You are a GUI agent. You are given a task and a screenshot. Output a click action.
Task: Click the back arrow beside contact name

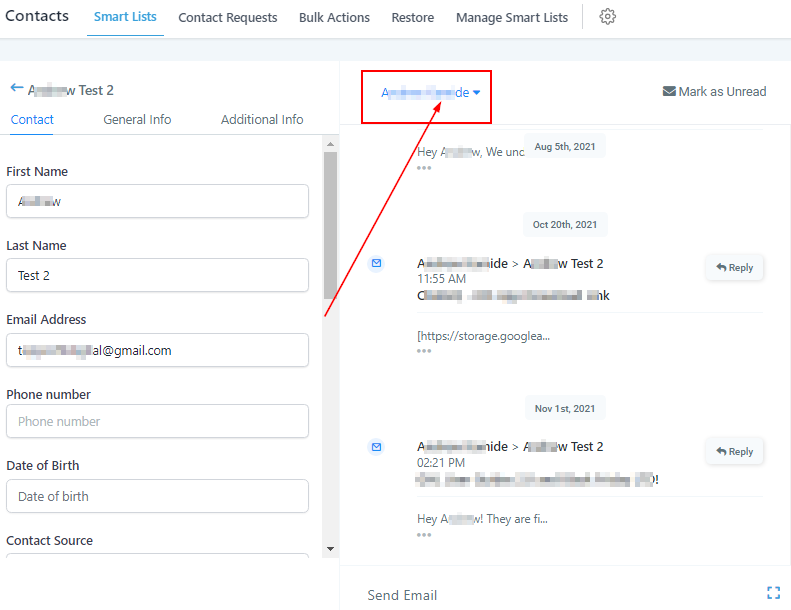[x=16, y=88]
